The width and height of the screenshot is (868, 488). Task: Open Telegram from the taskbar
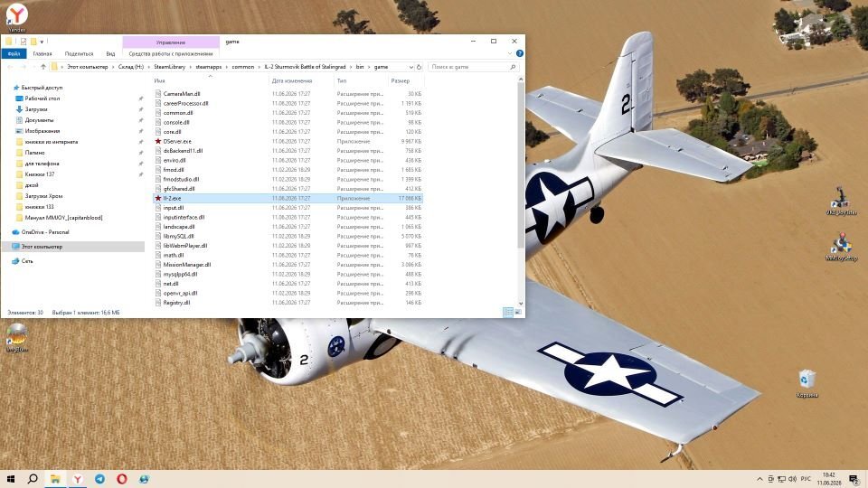(x=99, y=479)
